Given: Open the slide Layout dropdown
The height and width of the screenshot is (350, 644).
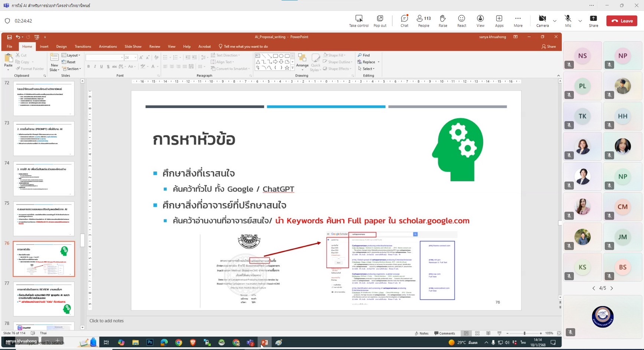Looking at the screenshot, I should coord(71,55).
